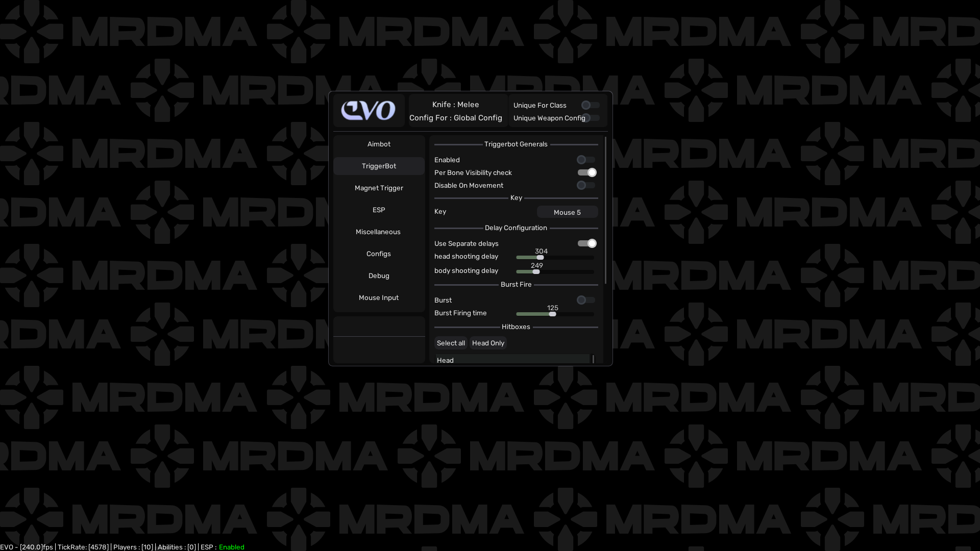Viewport: 980px width, 551px height.
Task: Open the Aimbot tab
Action: [379, 144]
